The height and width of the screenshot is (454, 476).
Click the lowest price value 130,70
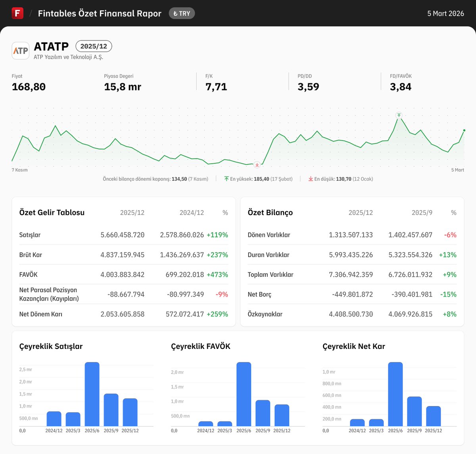344,179
